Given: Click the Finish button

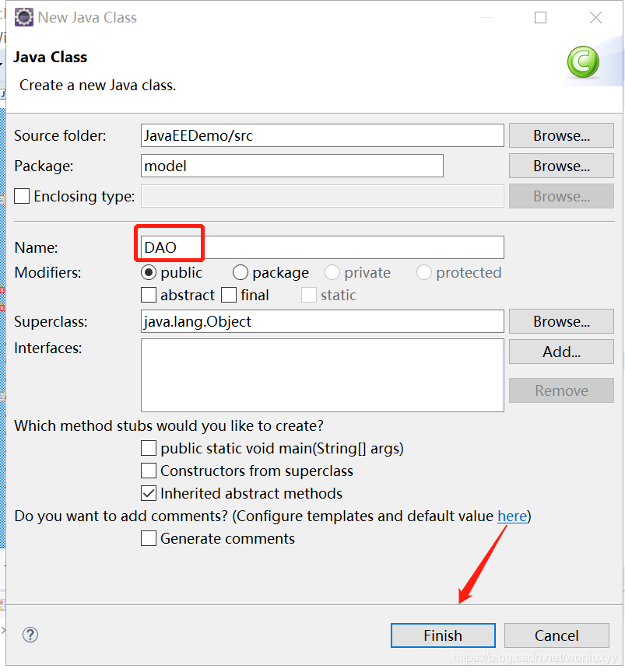Looking at the screenshot, I should (x=443, y=635).
